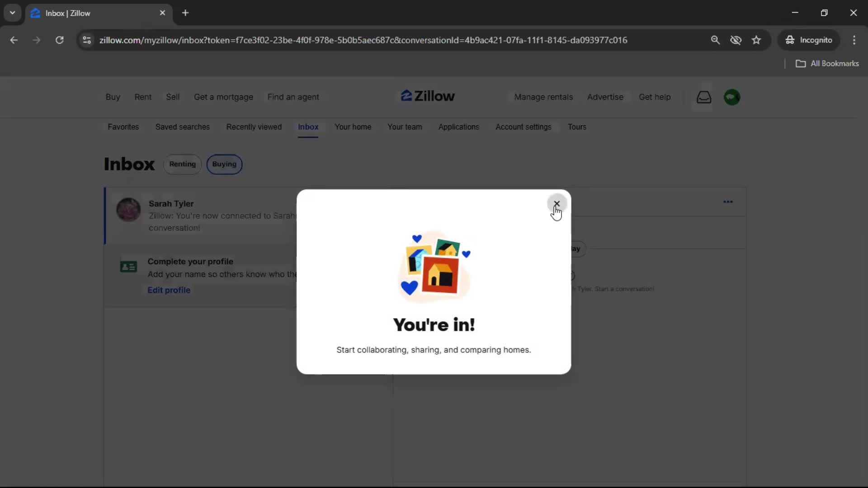
Task: Open the green profile avatar menu
Action: coord(732,97)
